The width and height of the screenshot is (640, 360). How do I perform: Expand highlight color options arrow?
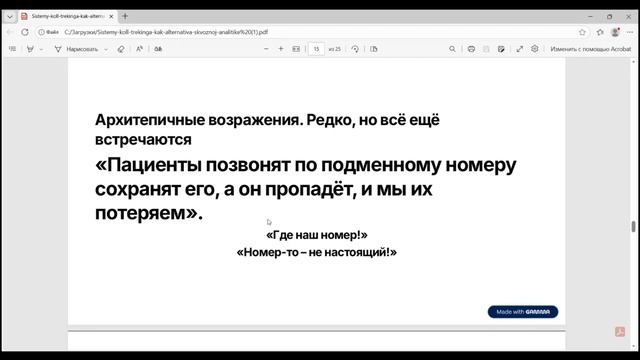point(41,49)
